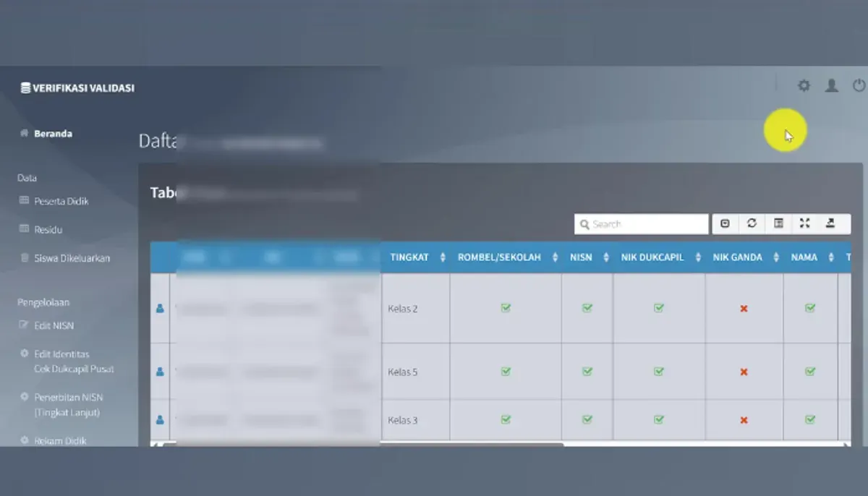Sort by the ROMBEL/SEKOLAH column header
The height and width of the screenshot is (496, 868).
(x=506, y=257)
